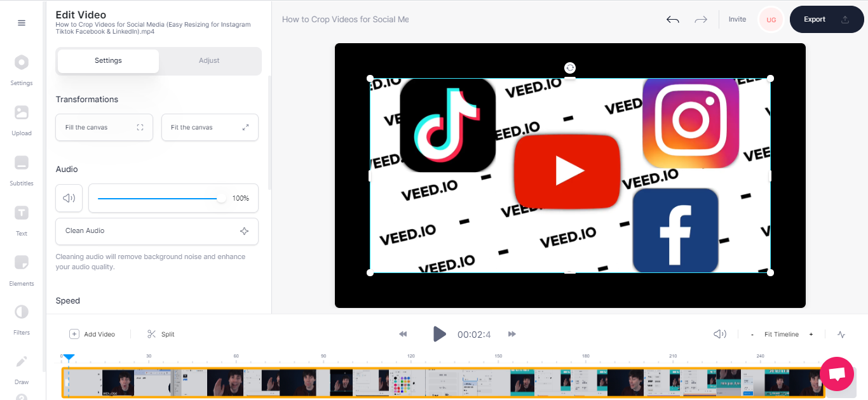This screenshot has height=400, width=868.
Task: Open the Text tool panel
Action: click(22, 220)
